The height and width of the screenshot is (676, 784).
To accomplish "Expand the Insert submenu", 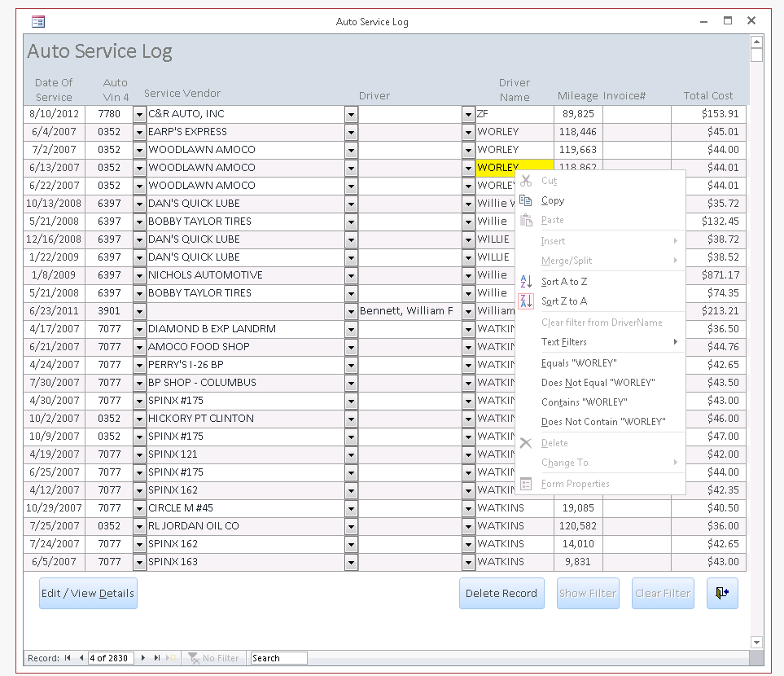I will (x=554, y=241).
